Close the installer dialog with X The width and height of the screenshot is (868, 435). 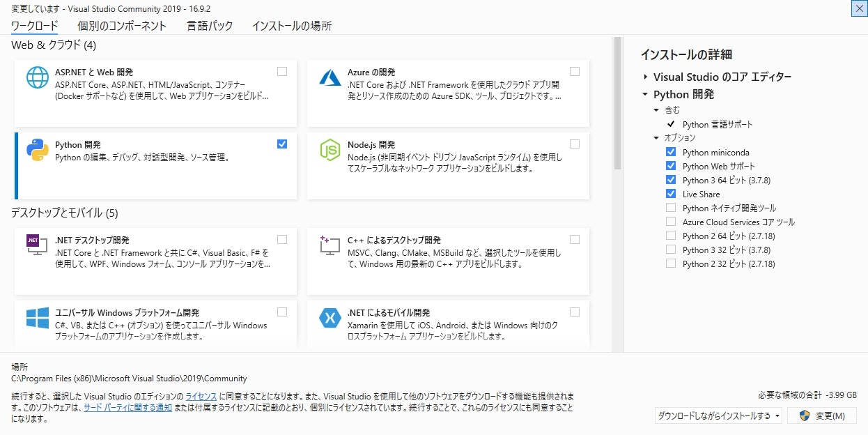click(860, 8)
